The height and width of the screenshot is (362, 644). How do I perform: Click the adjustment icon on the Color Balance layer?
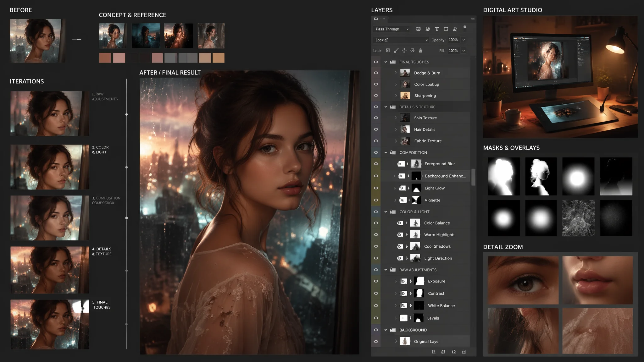[400, 223]
